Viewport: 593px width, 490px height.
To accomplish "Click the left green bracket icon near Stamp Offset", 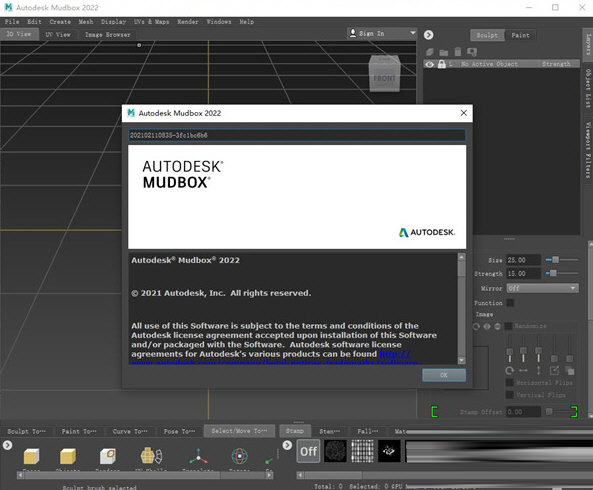I will pos(434,412).
